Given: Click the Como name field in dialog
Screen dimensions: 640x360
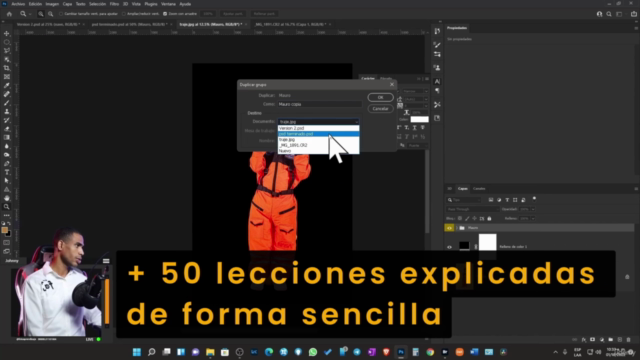Looking at the screenshot, I should point(320,104).
